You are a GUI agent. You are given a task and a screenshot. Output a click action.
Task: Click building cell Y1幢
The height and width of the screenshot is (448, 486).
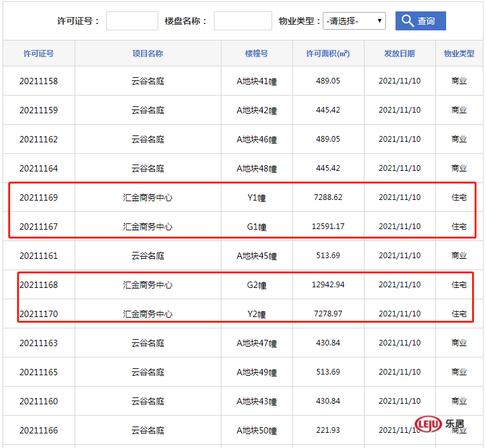(x=257, y=197)
